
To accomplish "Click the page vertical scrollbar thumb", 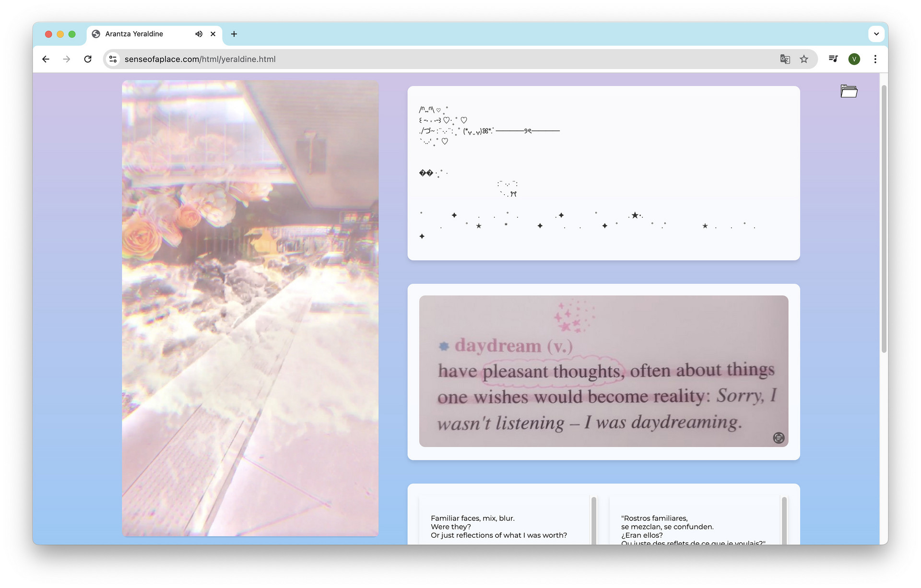I will [x=884, y=218].
